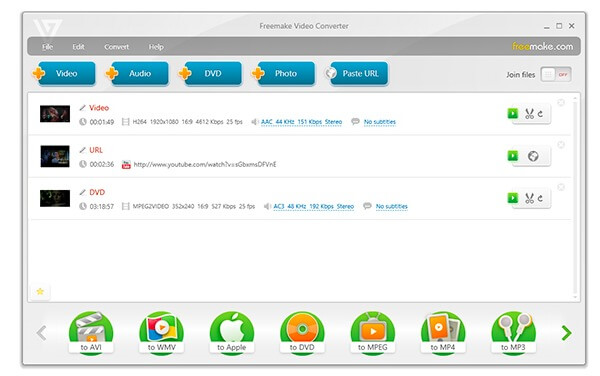Select AC3 48 KHz audio track dropdown
The image size is (600, 376).
(x=313, y=207)
